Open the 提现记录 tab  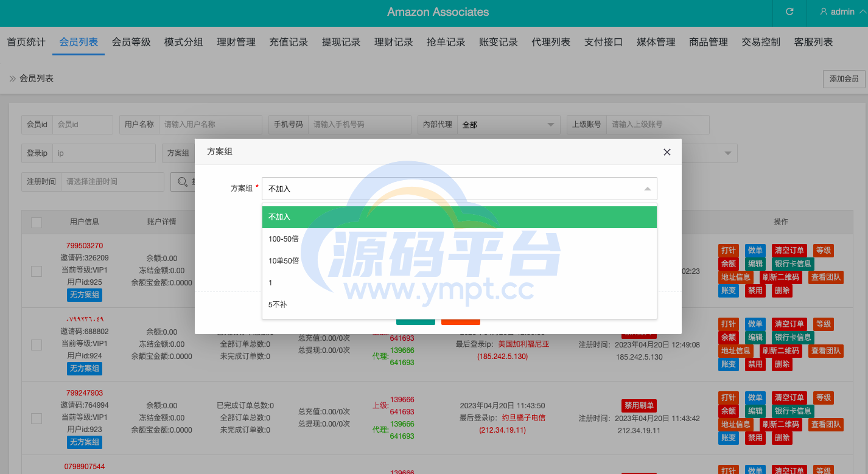click(341, 42)
